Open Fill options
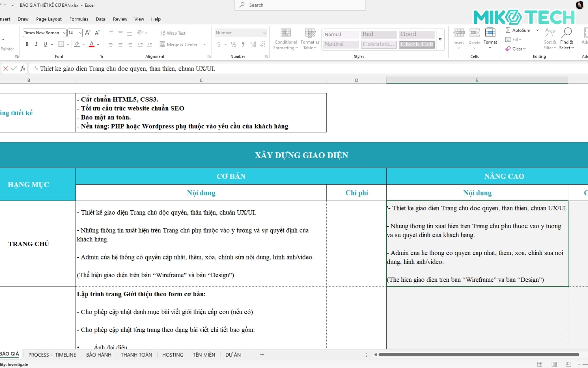 (x=514, y=39)
